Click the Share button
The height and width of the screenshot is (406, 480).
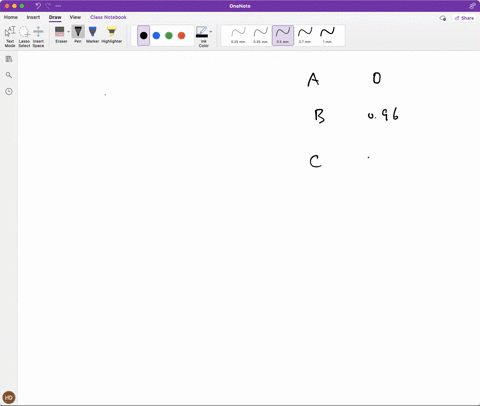point(464,18)
